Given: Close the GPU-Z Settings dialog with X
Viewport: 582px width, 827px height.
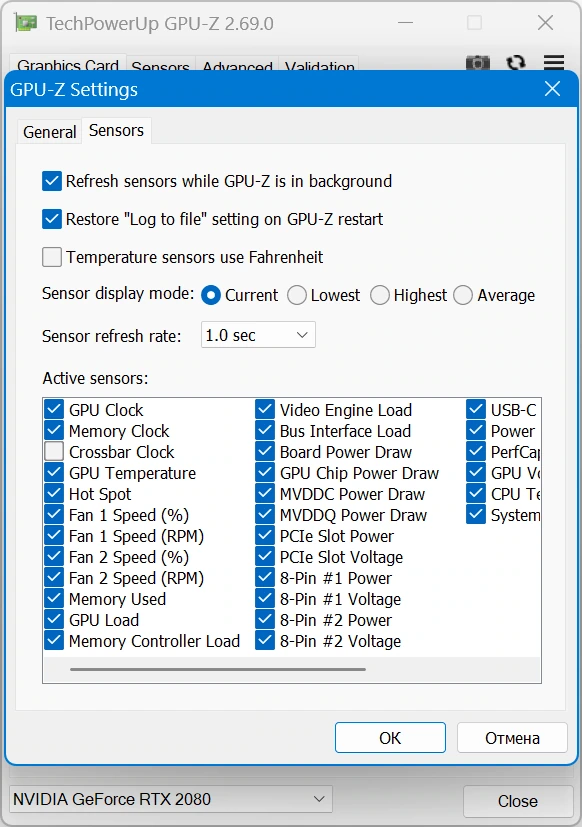Looking at the screenshot, I should coord(552,89).
